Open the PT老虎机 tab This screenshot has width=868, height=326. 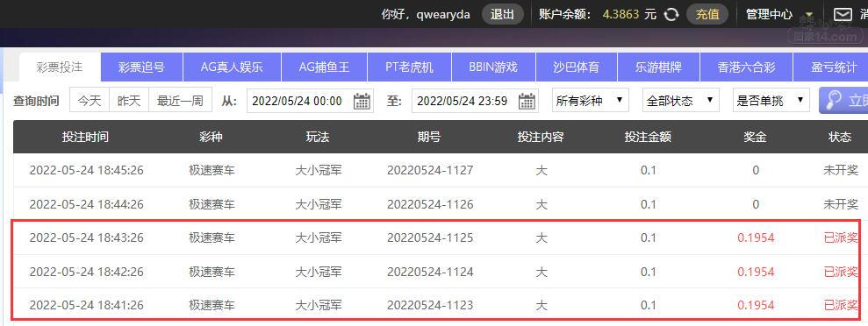click(410, 67)
